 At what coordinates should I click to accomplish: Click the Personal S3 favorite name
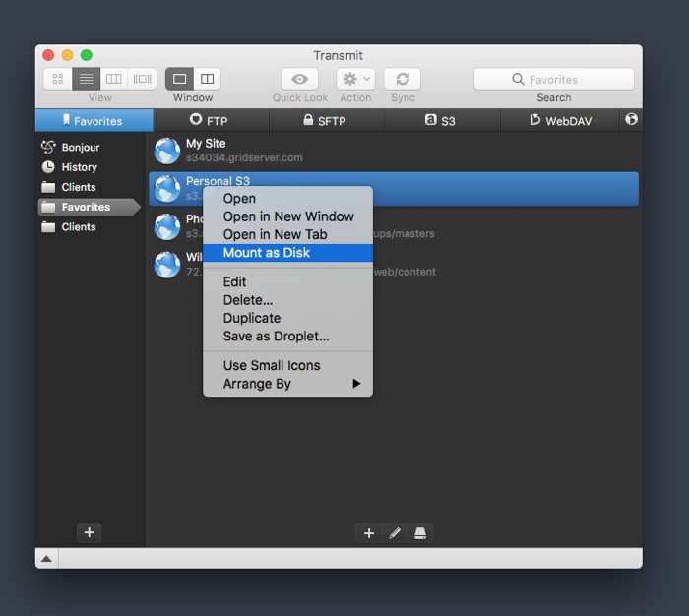pos(218,181)
